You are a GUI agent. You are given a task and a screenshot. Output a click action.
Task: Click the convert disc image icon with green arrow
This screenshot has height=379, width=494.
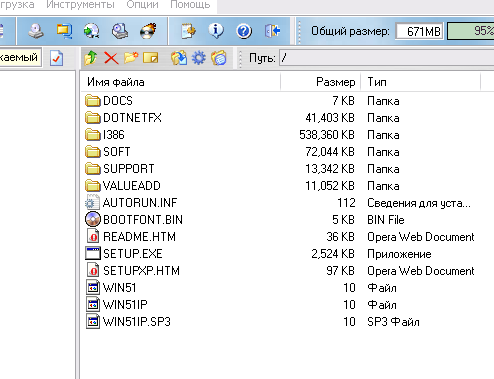(x=92, y=31)
